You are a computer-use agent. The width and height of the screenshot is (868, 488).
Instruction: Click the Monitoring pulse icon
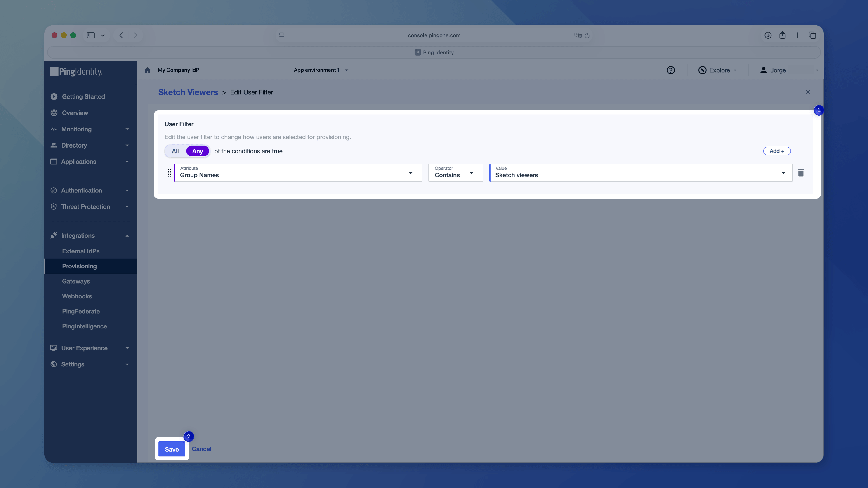(54, 129)
